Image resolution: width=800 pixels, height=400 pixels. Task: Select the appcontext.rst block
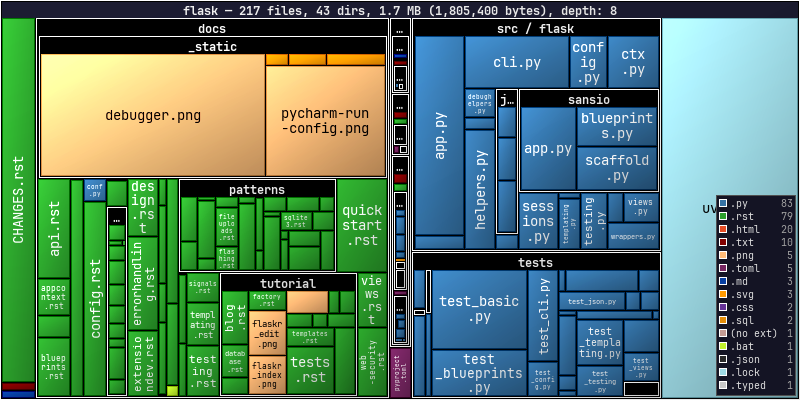point(54,297)
